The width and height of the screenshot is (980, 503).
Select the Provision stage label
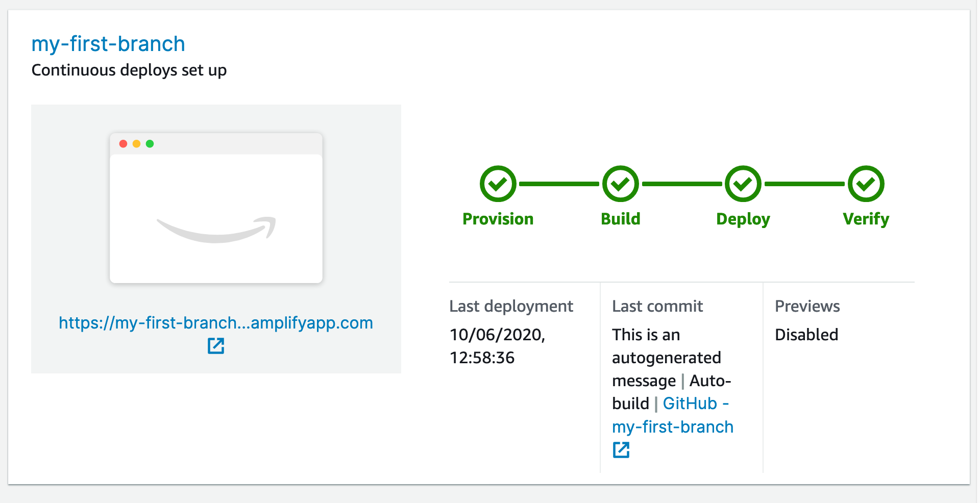[x=498, y=219]
